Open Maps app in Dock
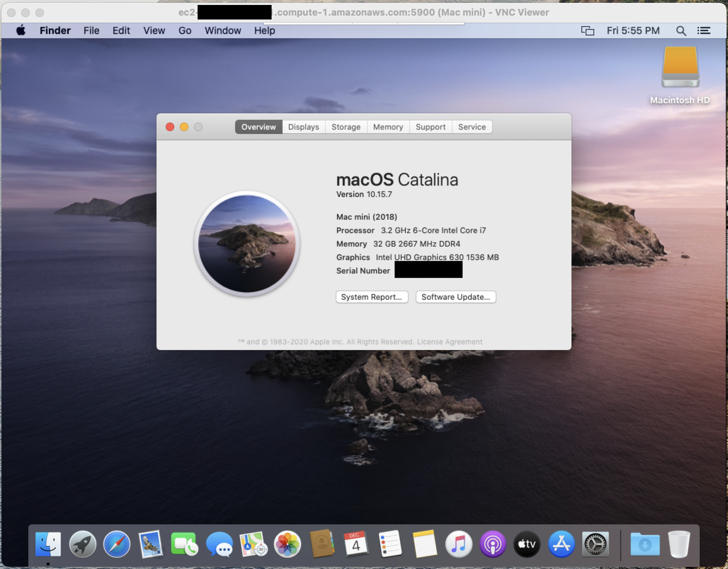This screenshot has height=569, width=728. coord(253,544)
